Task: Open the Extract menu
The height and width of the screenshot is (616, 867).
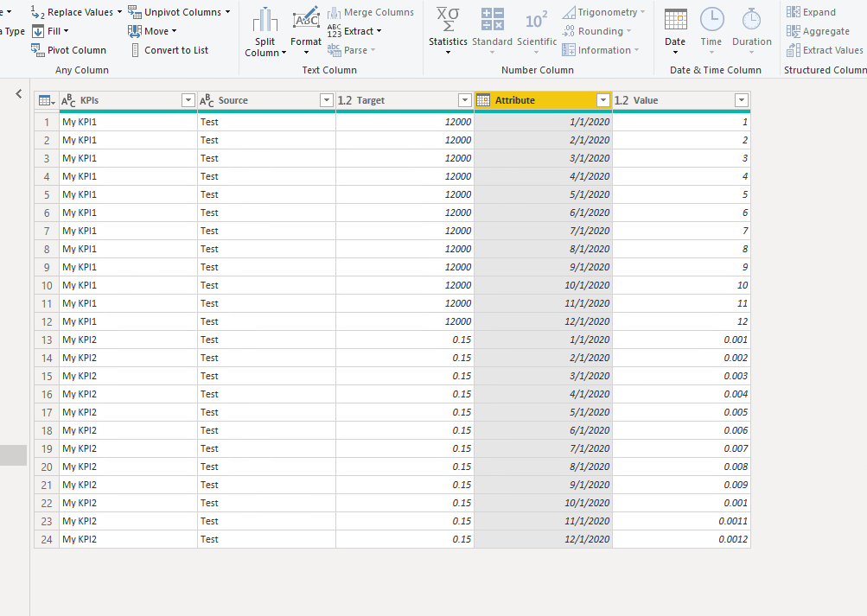Action: point(358,31)
